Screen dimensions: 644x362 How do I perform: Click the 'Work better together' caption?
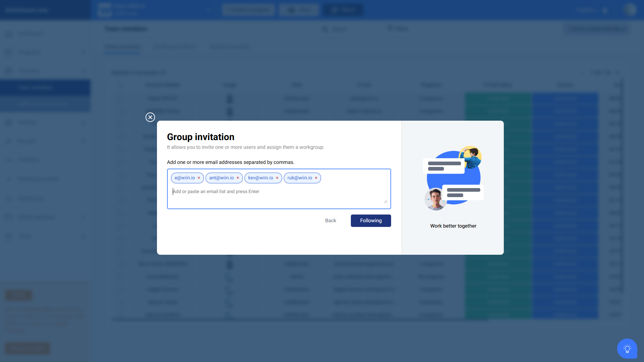(453, 226)
